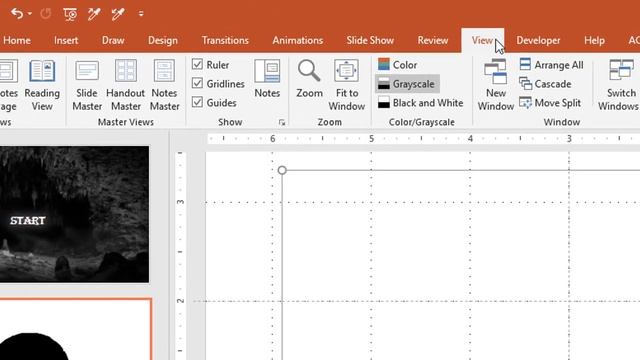
Task: Open Notes Master view
Action: [164, 85]
